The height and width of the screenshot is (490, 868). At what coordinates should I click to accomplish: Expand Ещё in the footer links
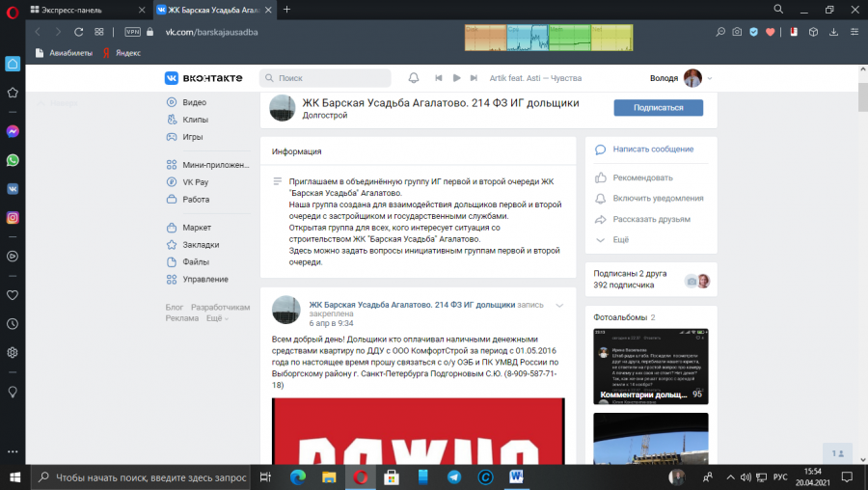(x=218, y=318)
